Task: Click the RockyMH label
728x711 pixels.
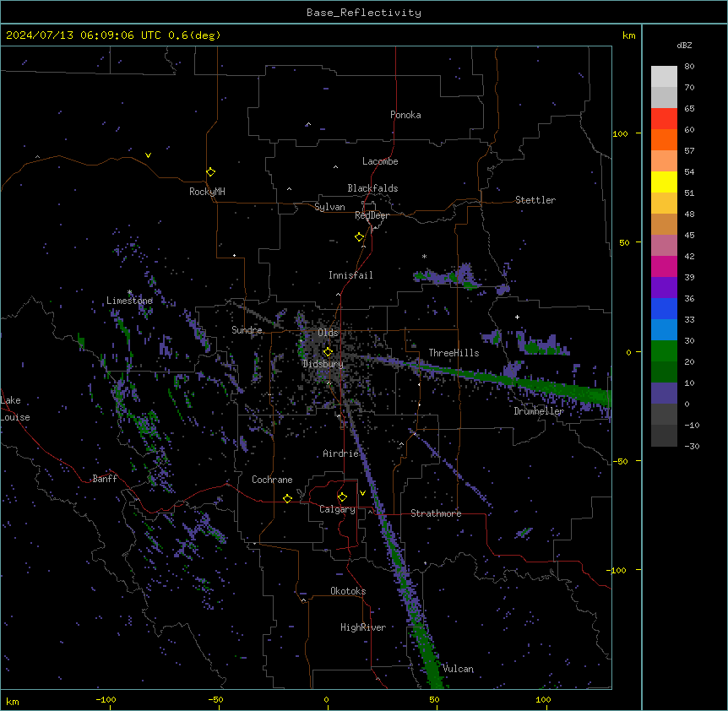Action: click(207, 192)
